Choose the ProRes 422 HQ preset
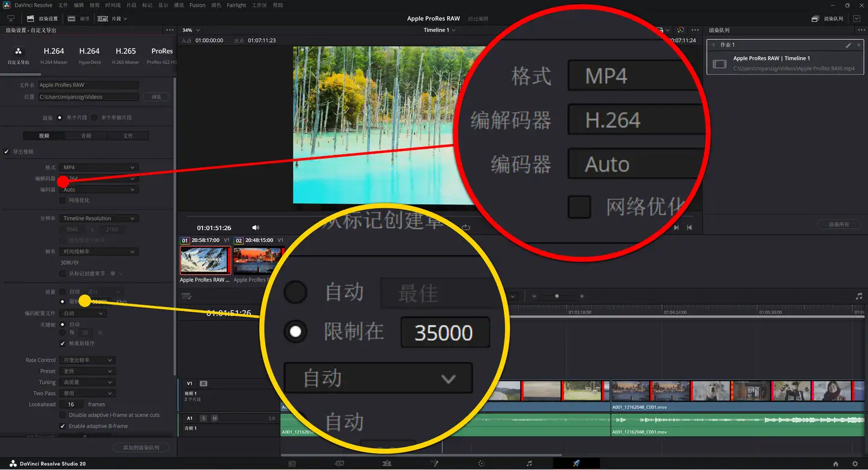 (162, 55)
